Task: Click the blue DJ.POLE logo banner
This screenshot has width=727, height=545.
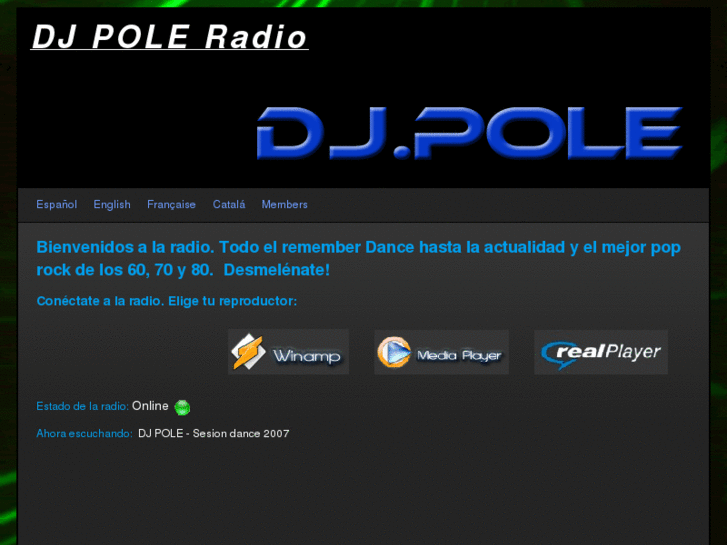Action: [x=469, y=133]
